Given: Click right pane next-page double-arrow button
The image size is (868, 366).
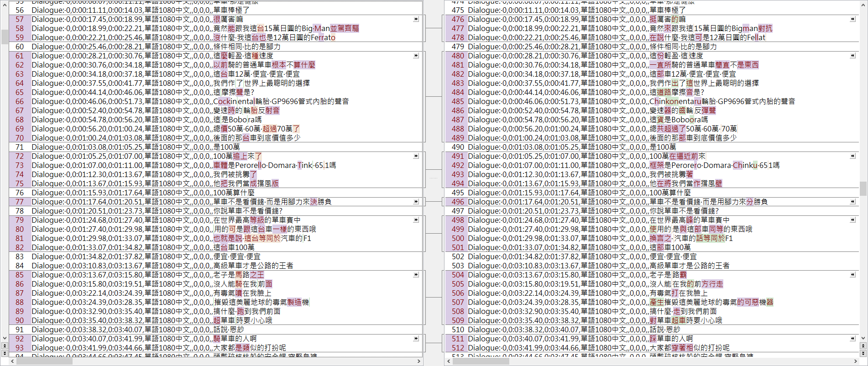Looking at the screenshot, I should (x=863, y=353).
